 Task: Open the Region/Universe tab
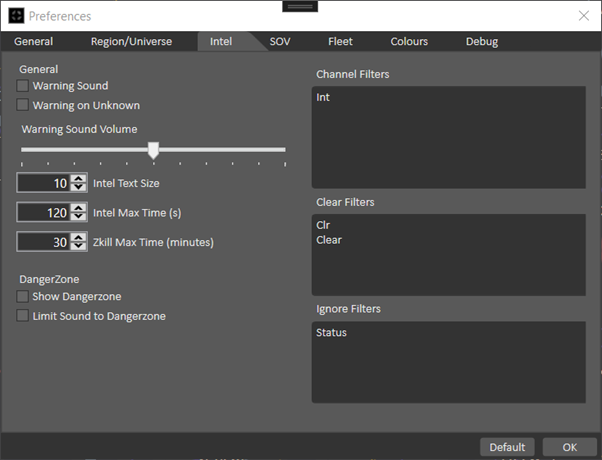[x=131, y=42]
